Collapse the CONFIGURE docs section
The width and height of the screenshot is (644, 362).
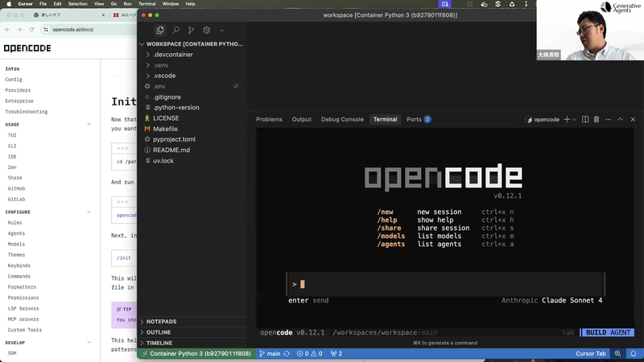tap(89, 212)
